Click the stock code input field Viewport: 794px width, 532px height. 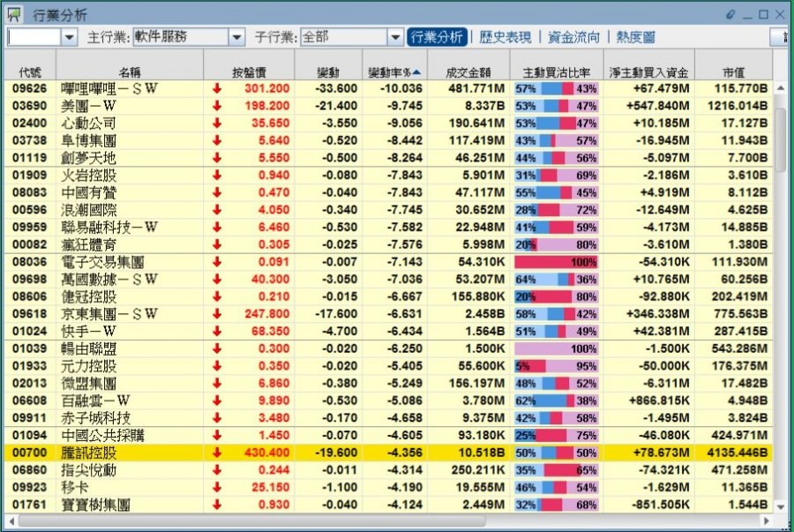pos(34,37)
